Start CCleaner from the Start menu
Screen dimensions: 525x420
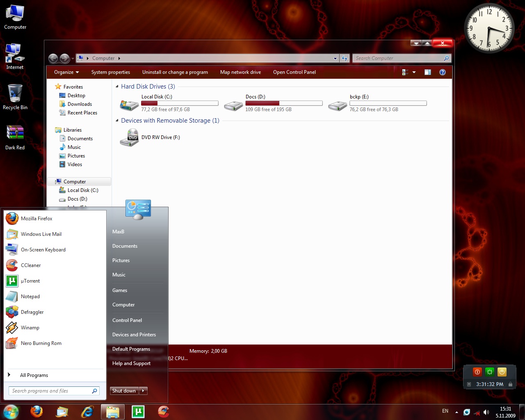(55, 265)
